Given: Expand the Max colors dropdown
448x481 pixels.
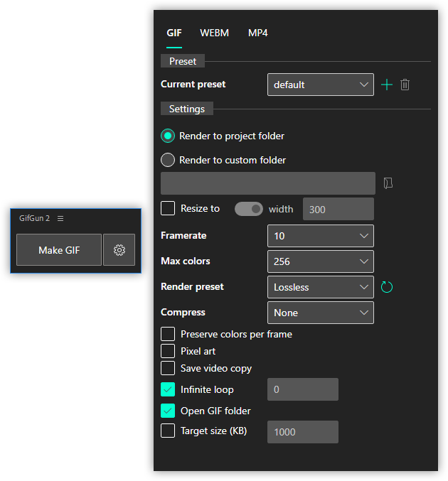Looking at the screenshot, I should [321, 261].
